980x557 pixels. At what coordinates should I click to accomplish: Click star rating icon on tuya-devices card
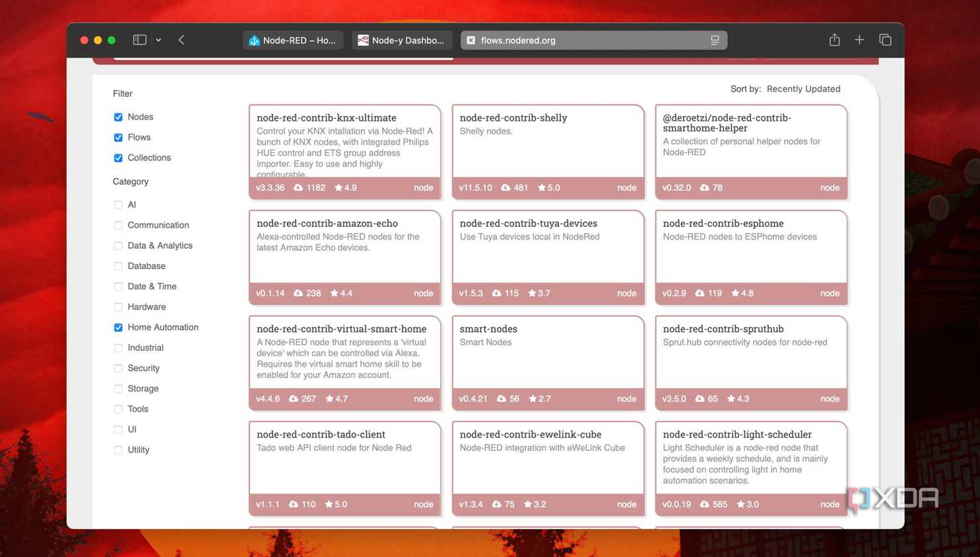pos(532,293)
